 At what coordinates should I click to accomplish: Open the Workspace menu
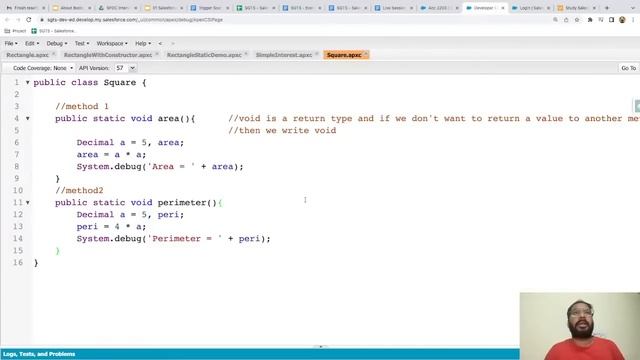click(x=112, y=43)
